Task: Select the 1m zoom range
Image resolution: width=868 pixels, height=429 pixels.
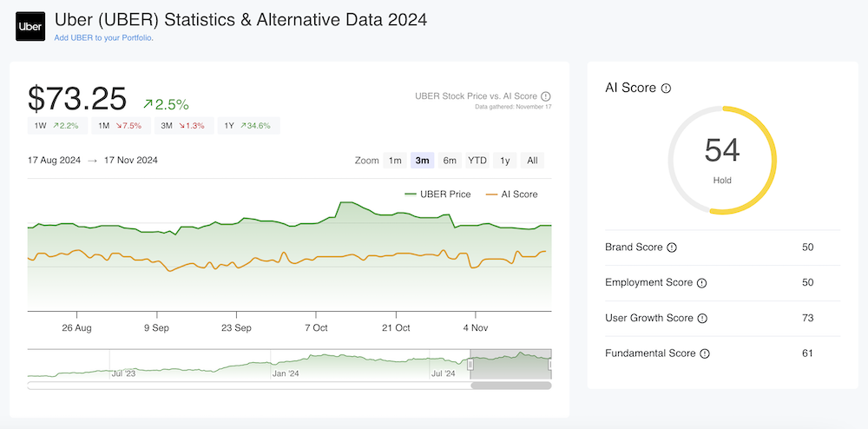Action: pyautogui.click(x=395, y=161)
